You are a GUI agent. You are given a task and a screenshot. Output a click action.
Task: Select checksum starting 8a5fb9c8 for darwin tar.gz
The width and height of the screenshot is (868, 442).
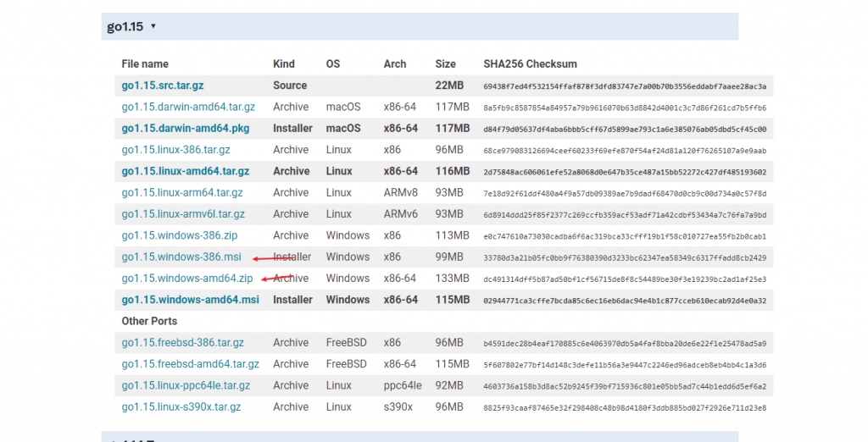tap(625, 108)
